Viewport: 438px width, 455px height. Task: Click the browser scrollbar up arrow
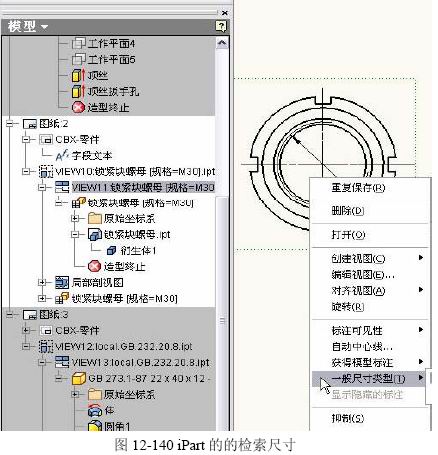(222, 43)
